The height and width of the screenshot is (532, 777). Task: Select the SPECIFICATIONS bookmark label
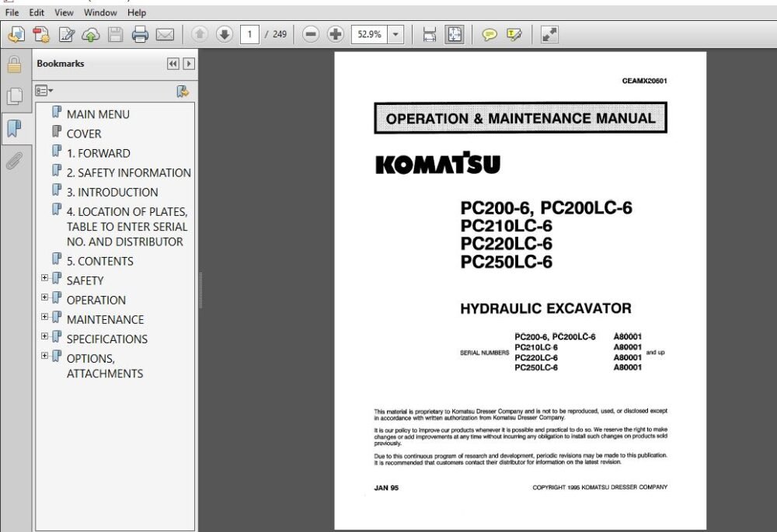click(107, 339)
